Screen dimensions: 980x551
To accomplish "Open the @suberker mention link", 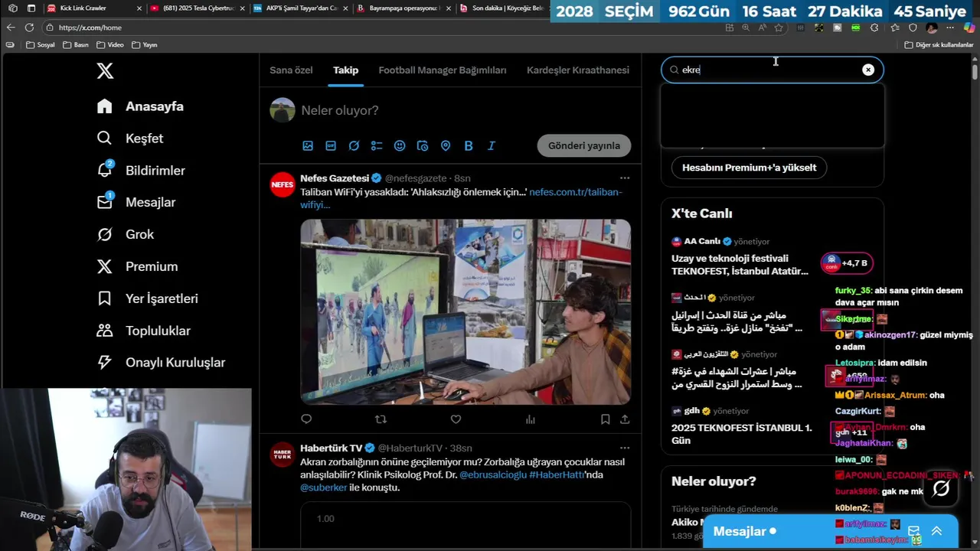I will (x=324, y=487).
